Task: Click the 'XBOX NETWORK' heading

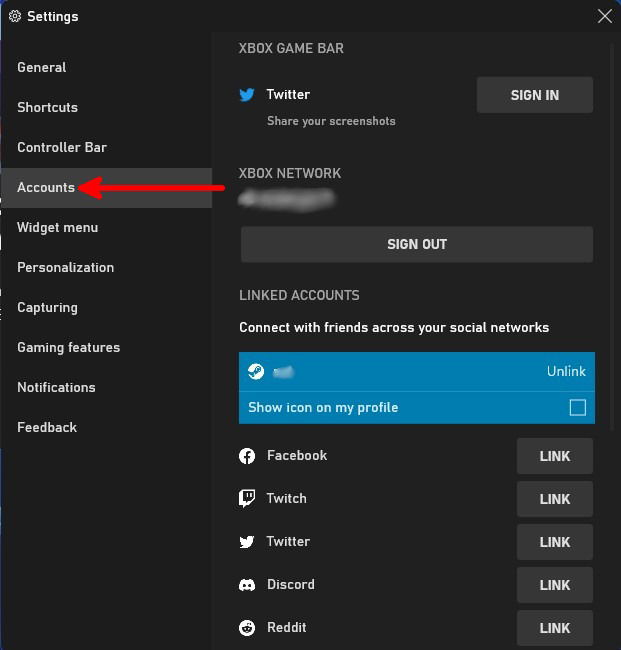Action: pos(290,173)
